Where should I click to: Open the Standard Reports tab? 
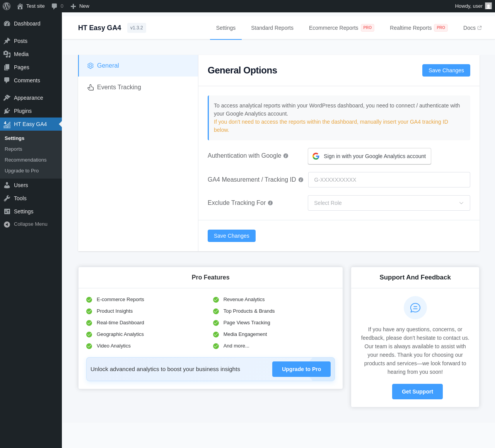(x=272, y=28)
